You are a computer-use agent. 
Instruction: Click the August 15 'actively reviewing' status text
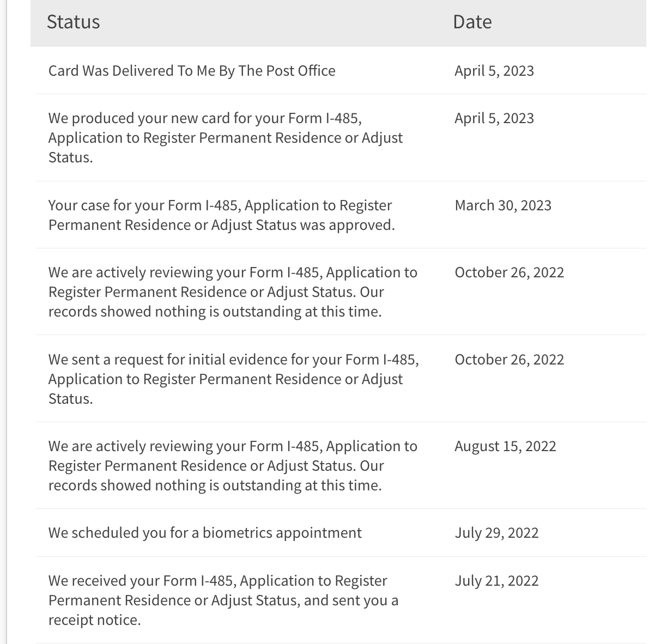pyautogui.click(x=233, y=465)
